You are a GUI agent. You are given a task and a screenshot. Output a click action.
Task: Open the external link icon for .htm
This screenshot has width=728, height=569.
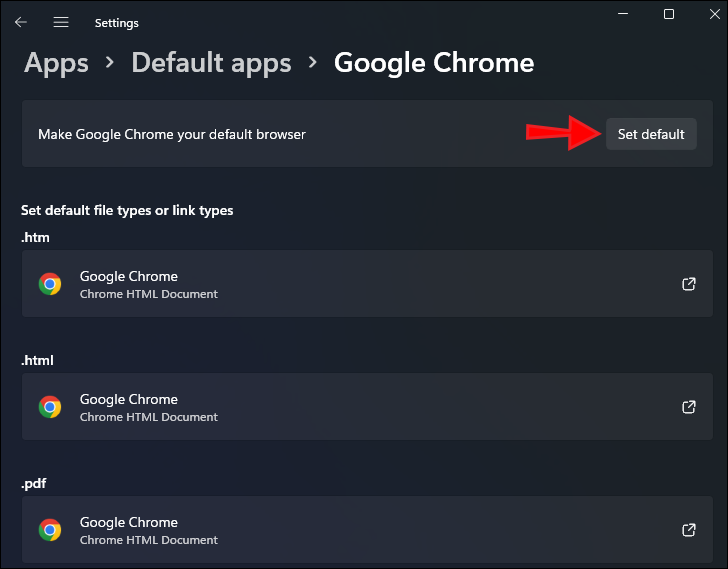tap(688, 284)
